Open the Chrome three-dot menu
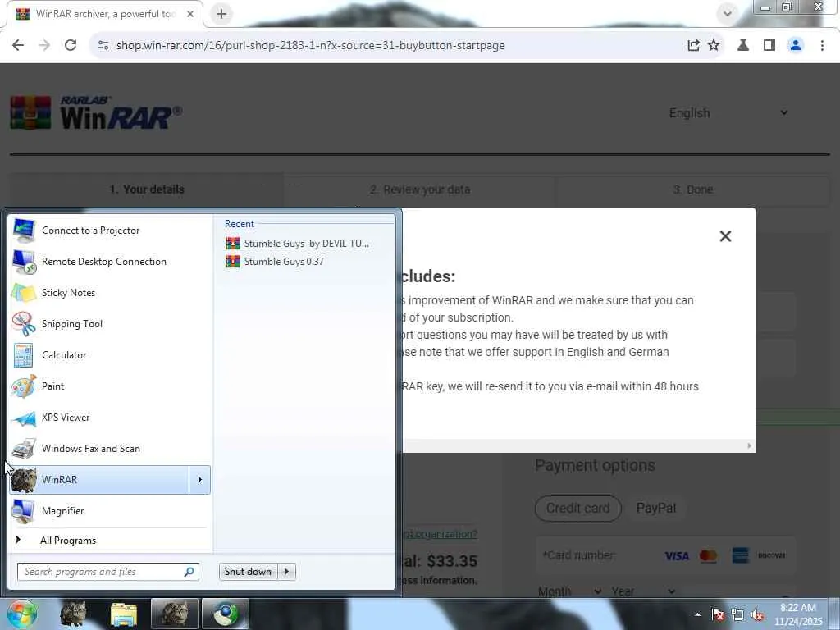Viewport: 840px width, 630px height. 822,46
